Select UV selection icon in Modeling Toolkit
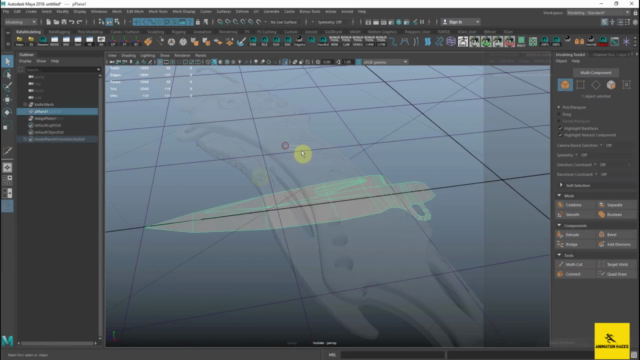 click(627, 84)
